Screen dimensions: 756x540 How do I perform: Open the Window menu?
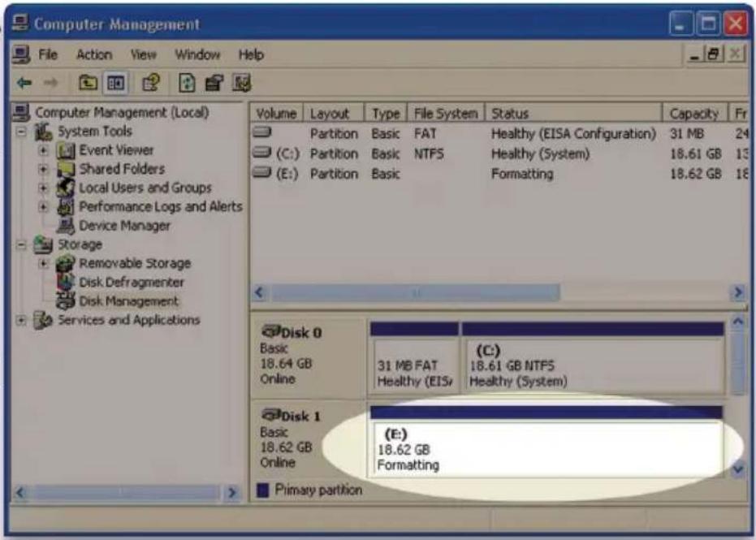pyautogui.click(x=197, y=54)
